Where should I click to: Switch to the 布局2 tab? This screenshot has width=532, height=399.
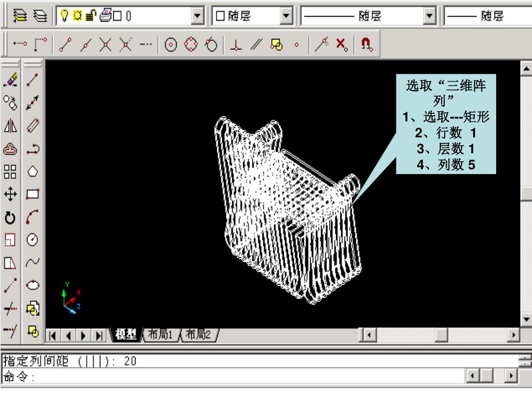tap(199, 335)
